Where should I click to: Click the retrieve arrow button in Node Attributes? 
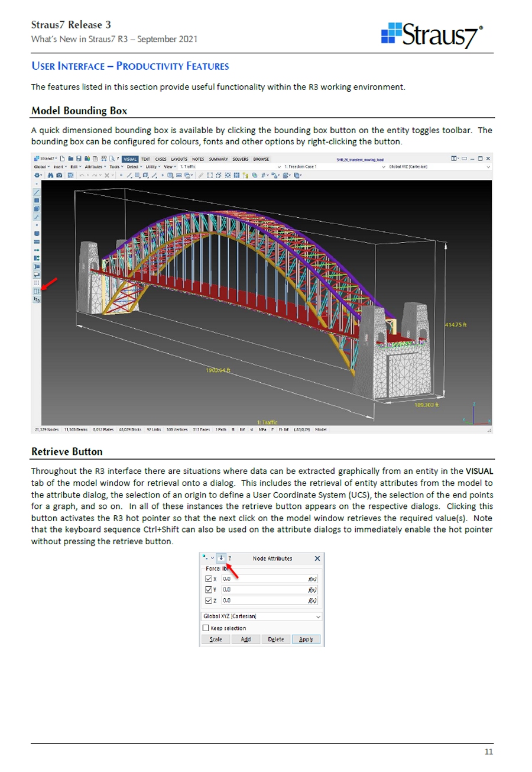[x=220, y=558]
